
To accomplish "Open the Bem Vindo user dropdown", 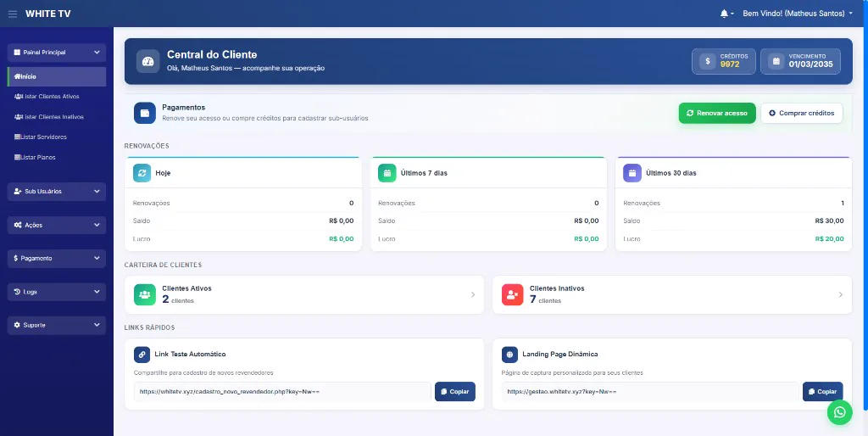I will tap(798, 14).
